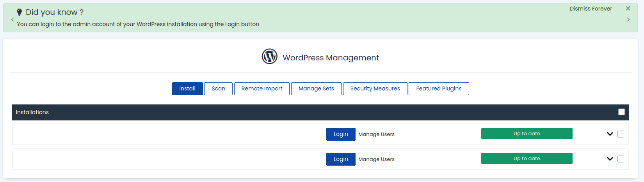Click the WordPress logo icon
This screenshot has width=644, height=182.
coord(269,57)
